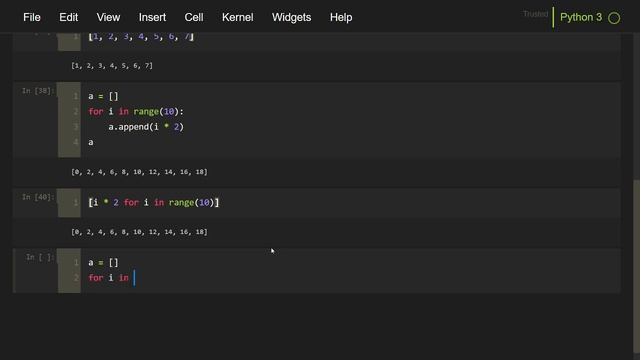The height and width of the screenshot is (360, 640).
Task: Click the Trusted notebook indicator
Action: [536, 14]
